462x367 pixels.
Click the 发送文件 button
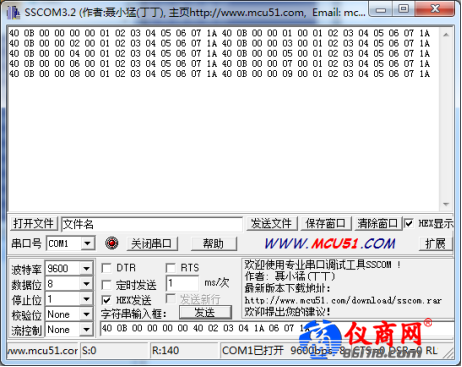tap(271, 223)
